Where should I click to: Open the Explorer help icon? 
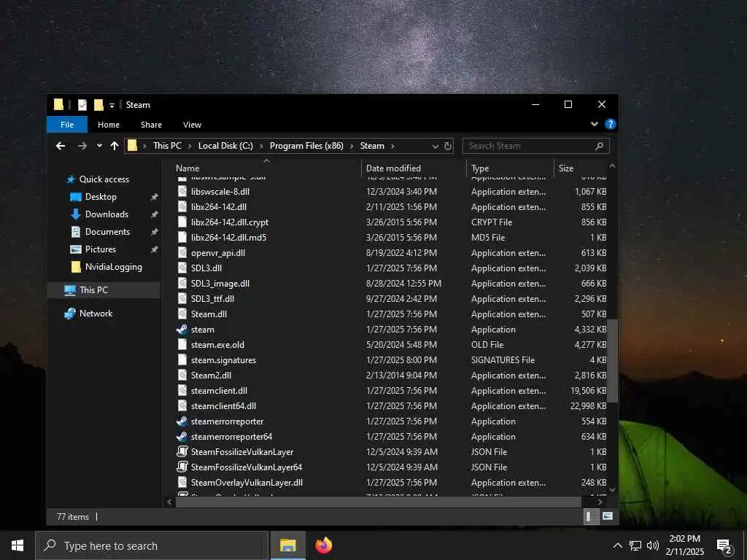pyautogui.click(x=610, y=124)
